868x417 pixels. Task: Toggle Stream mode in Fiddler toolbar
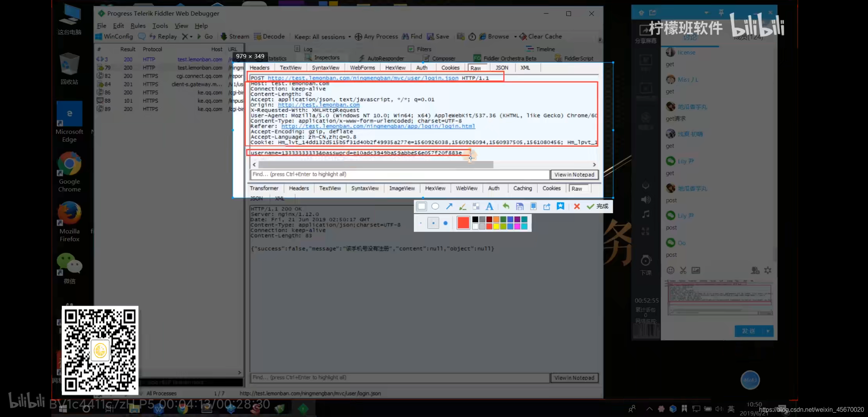point(235,36)
